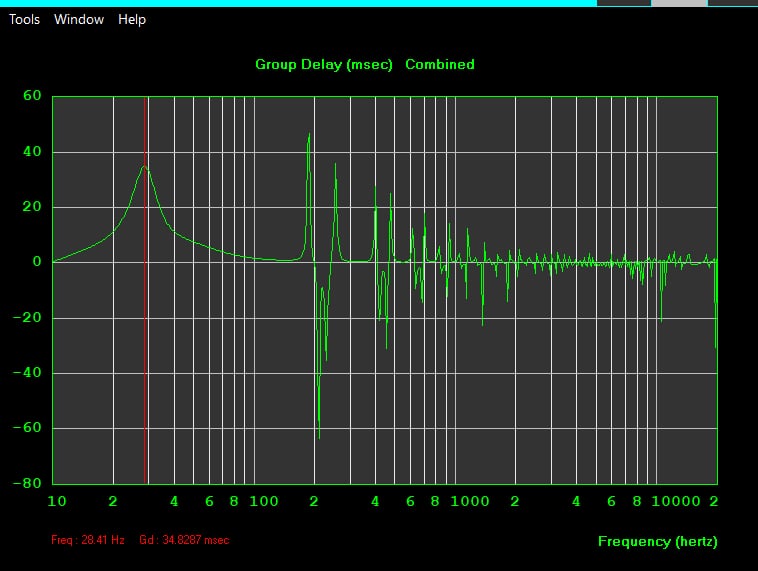758x571 pixels.
Task: Click the 40 value on the vertical axis
Action: tap(32, 151)
